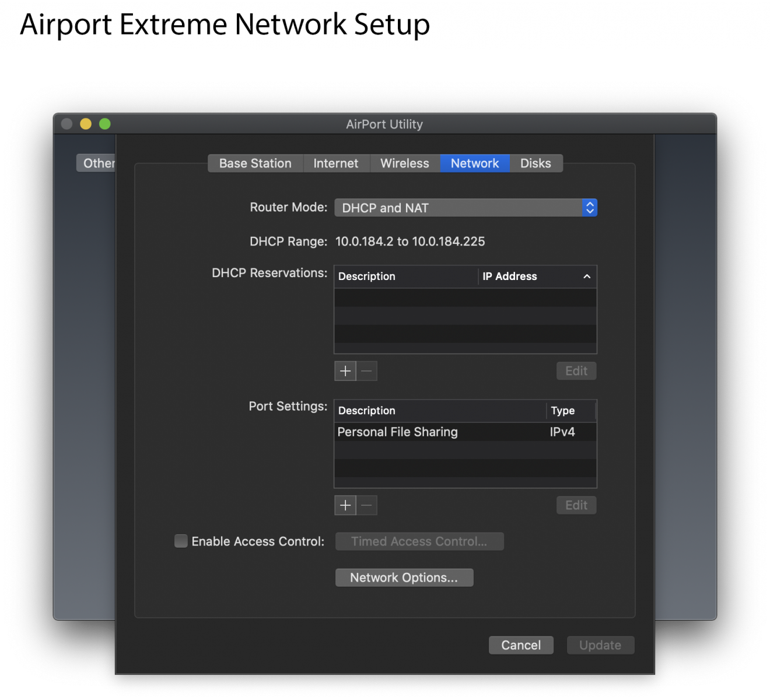Click the Port Settings Edit button

coord(576,505)
